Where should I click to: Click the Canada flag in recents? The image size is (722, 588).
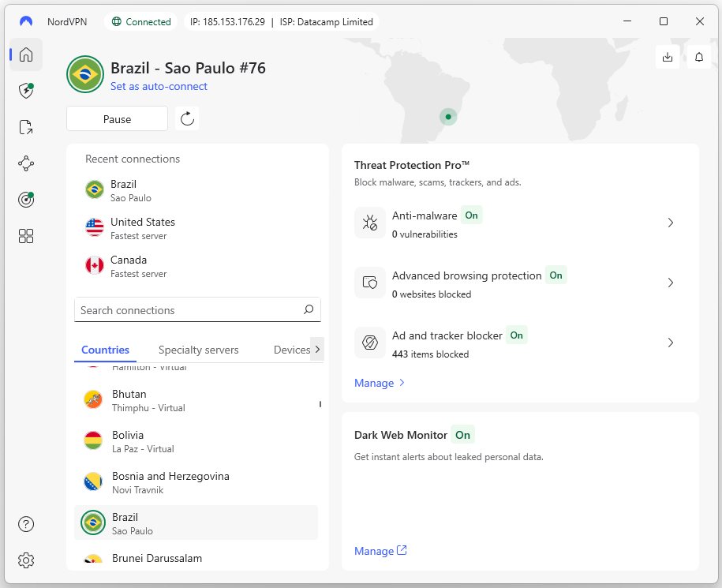[95, 265]
